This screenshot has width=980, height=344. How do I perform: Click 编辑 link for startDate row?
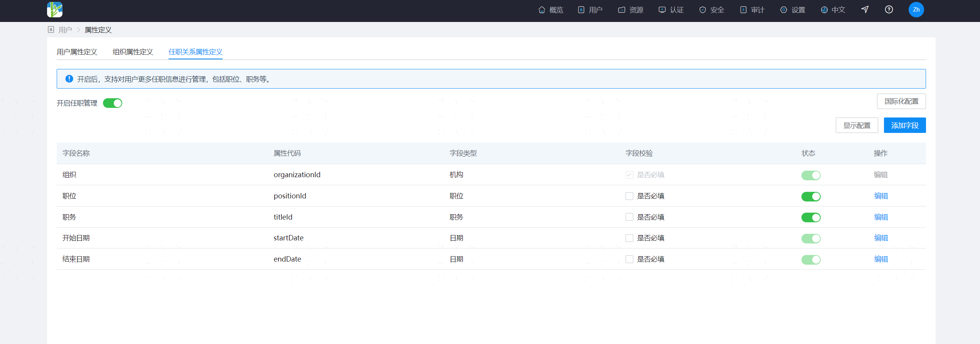[881, 238]
